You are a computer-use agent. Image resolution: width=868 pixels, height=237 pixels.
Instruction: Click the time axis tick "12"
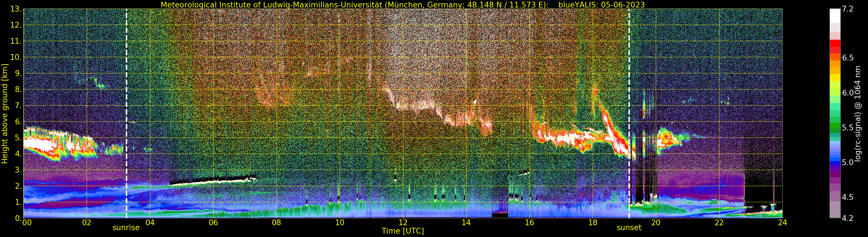pyautogui.click(x=403, y=223)
